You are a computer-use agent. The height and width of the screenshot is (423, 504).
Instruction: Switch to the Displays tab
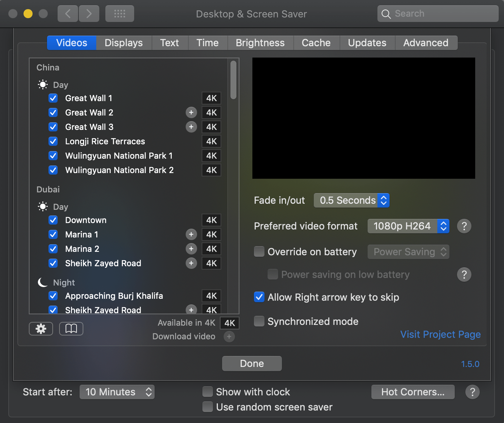[x=124, y=43]
